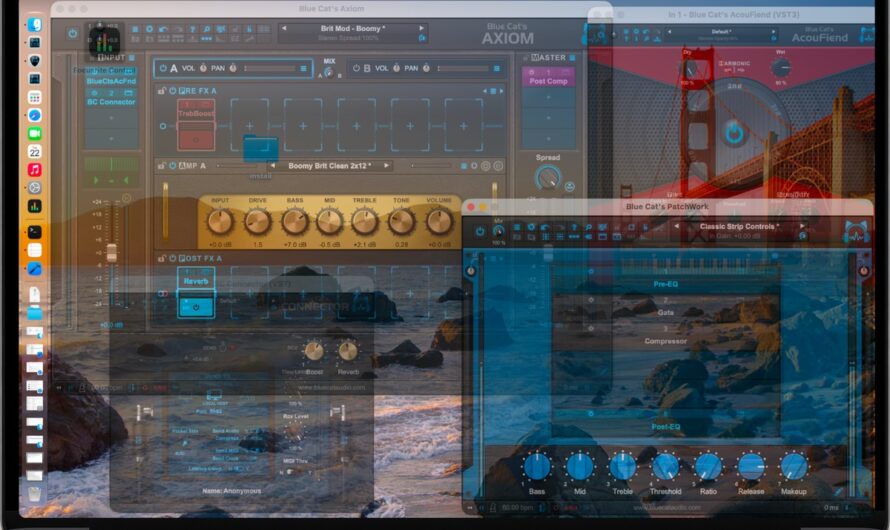Click the Axiom help question mark icon
This screenshot has width=890, height=530.
pyautogui.click(x=192, y=29)
